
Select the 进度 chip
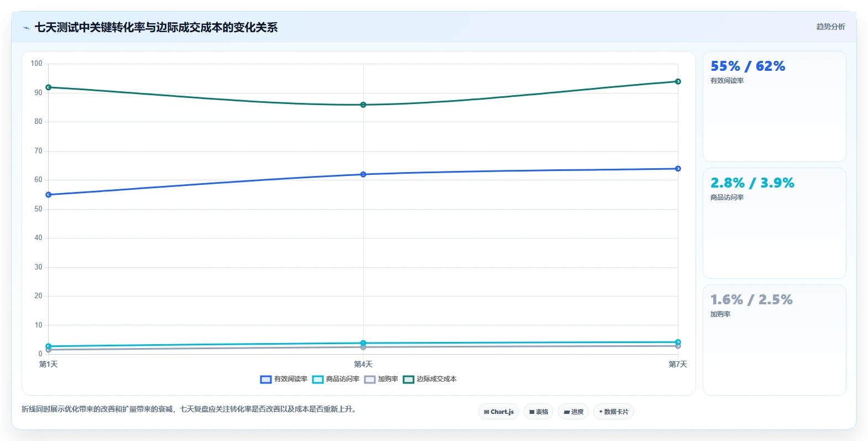click(573, 412)
